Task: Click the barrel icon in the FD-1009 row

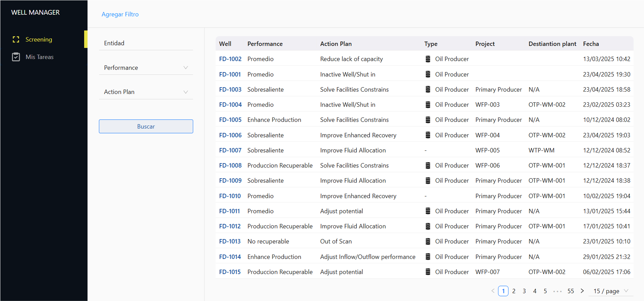Action: (428, 180)
